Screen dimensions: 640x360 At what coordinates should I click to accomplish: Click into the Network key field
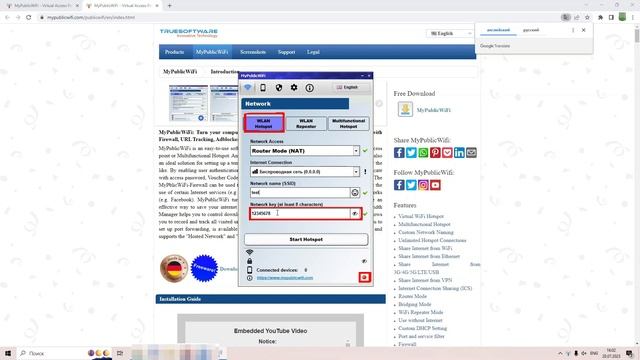click(x=300, y=213)
